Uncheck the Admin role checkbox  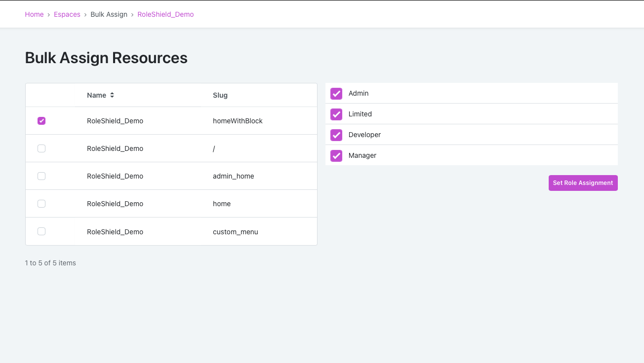click(336, 93)
